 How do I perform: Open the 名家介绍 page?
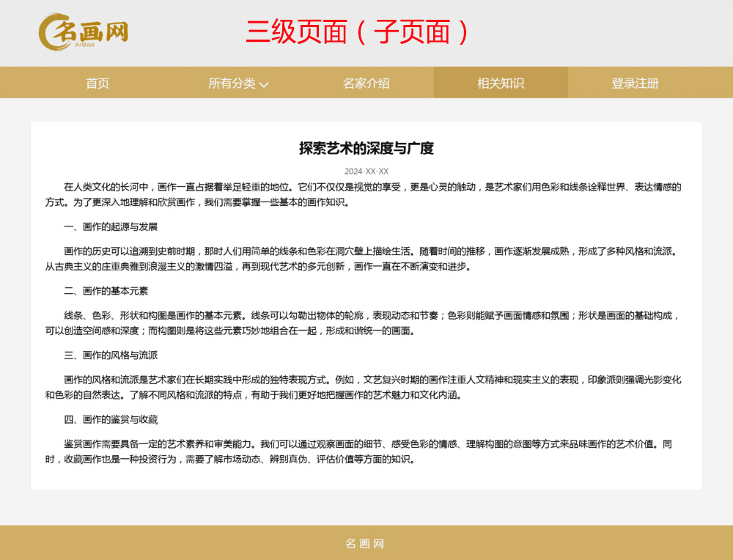pyautogui.click(x=366, y=83)
